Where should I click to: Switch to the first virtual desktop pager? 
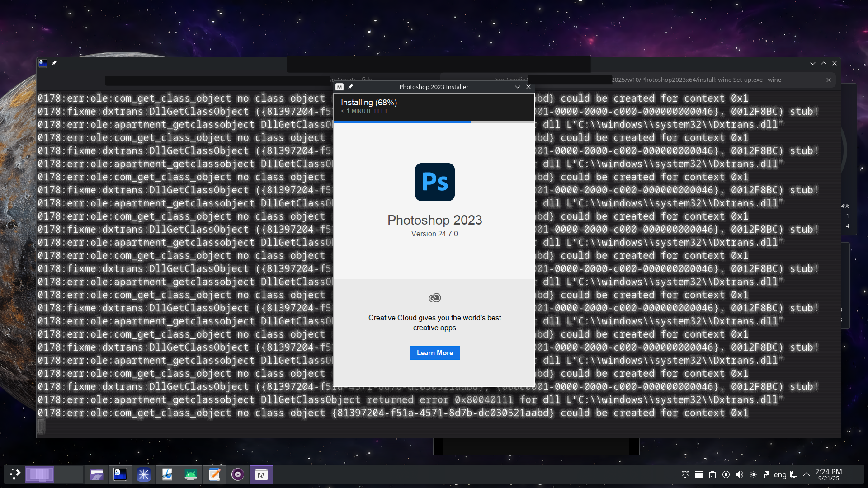[x=40, y=474]
